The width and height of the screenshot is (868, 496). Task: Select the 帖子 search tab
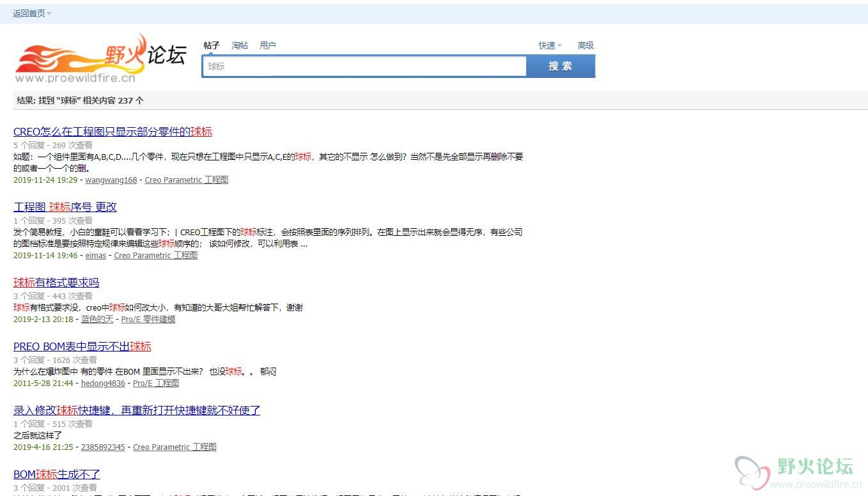pos(212,45)
